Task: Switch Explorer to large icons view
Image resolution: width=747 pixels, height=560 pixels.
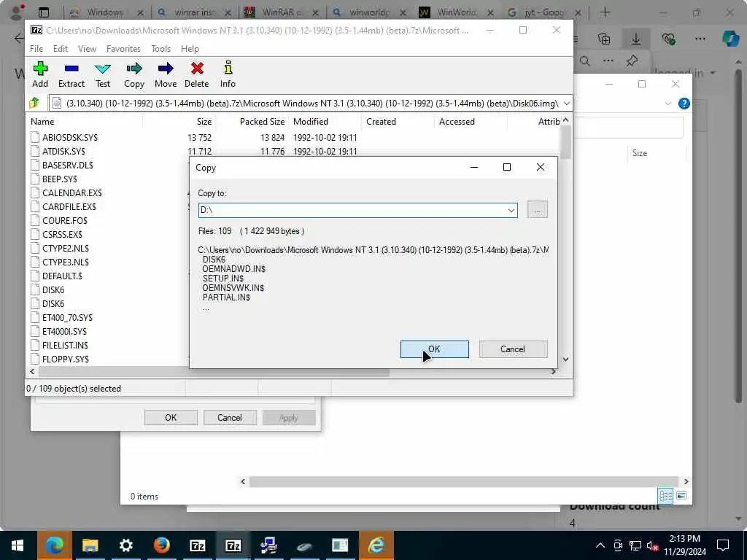Action: [681, 496]
